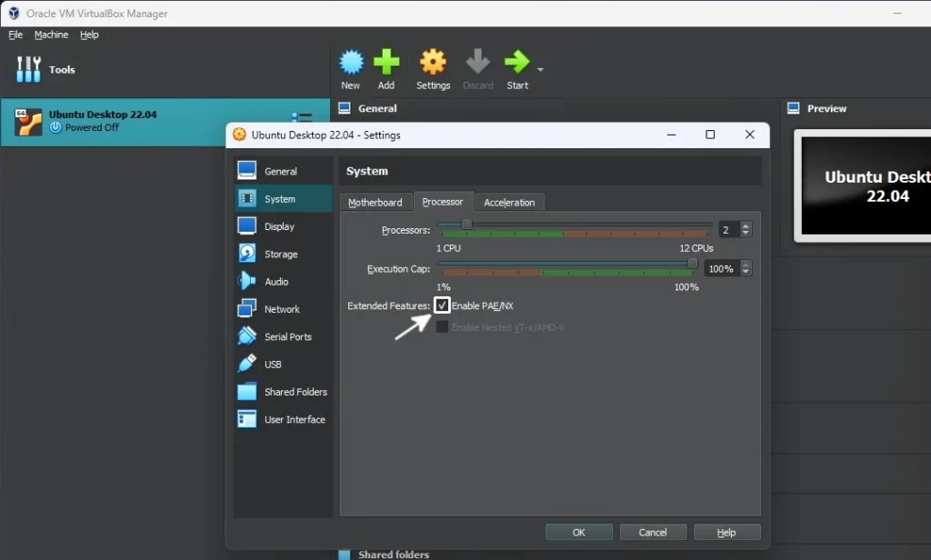This screenshot has width=931, height=560.
Task: Open the VM entry's list menu icon
Action: click(302, 117)
